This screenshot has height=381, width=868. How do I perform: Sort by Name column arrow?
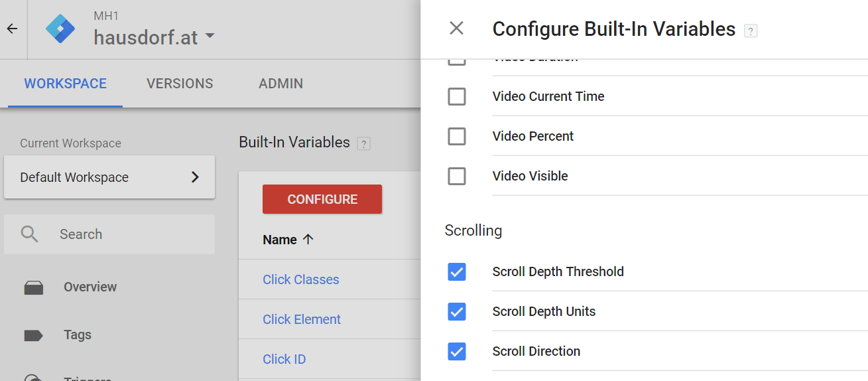(308, 240)
